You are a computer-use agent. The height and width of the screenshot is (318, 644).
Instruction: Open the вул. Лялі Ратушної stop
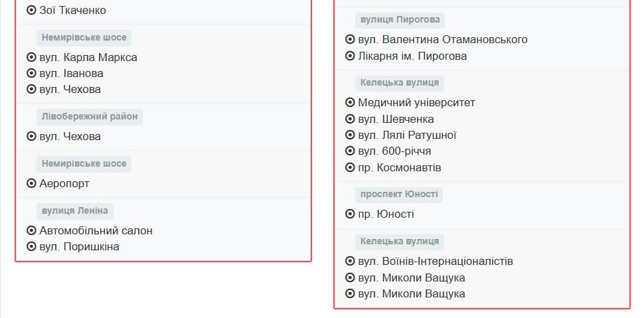coord(407,135)
